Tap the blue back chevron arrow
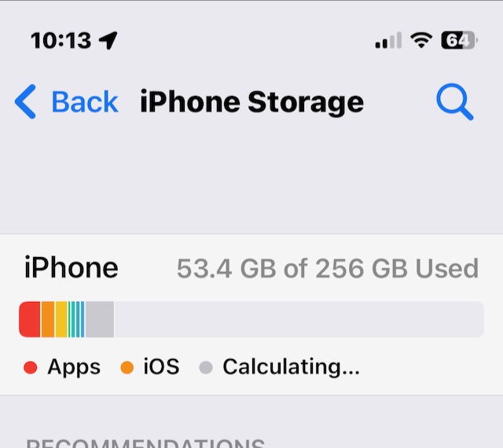This screenshot has height=448, width=503. click(x=25, y=101)
